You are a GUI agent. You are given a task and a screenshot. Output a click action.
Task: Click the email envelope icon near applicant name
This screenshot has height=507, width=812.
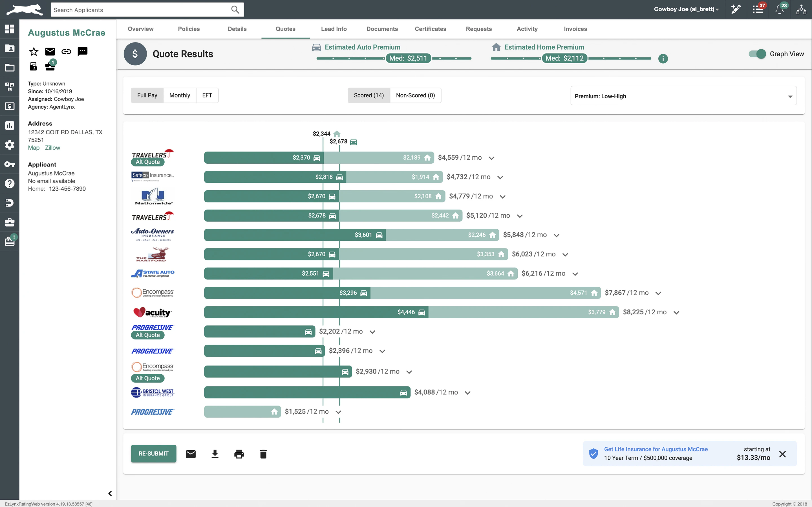[x=50, y=51]
